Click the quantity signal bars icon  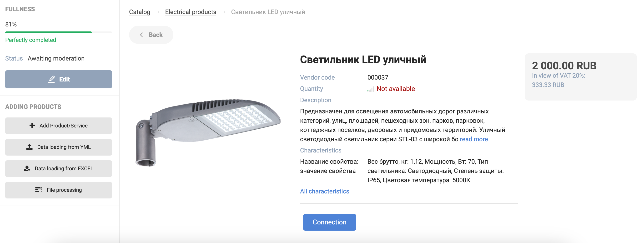tap(371, 89)
